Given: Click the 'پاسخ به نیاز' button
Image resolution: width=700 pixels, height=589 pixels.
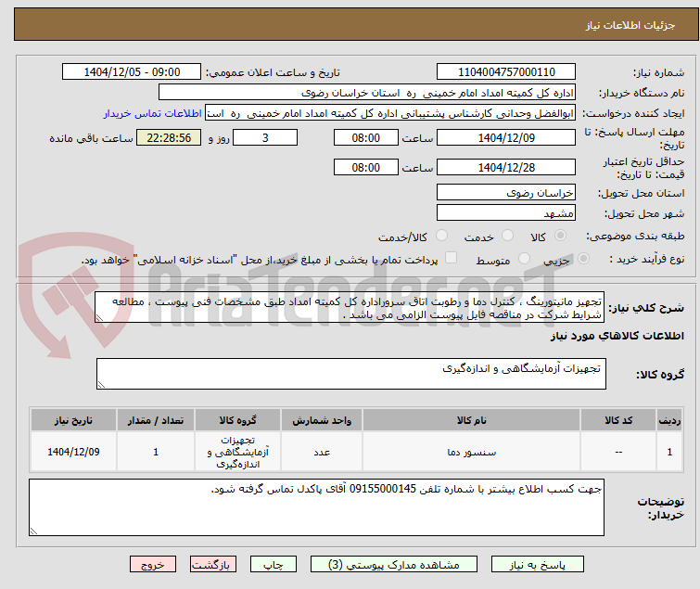Looking at the screenshot, I should [x=537, y=564].
